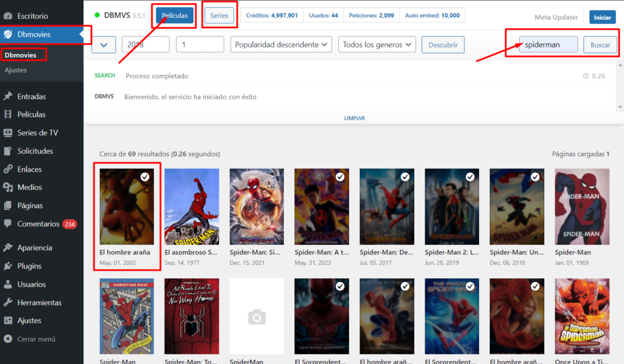Click Cerrar menú link
This screenshot has height=364, width=624.
coord(36,339)
